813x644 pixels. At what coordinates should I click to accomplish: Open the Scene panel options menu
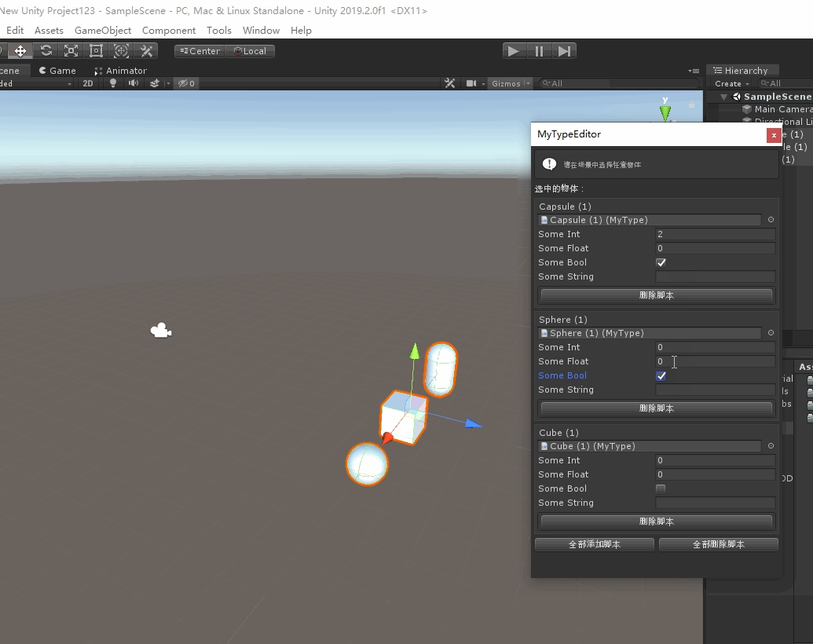(x=694, y=71)
